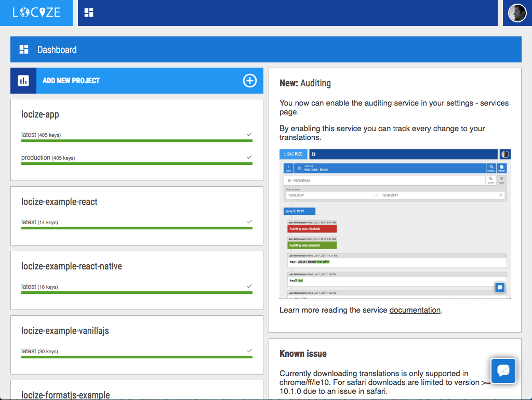
Task: Click the checkmark on locize-example-react latest
Action: coord(249,222)
